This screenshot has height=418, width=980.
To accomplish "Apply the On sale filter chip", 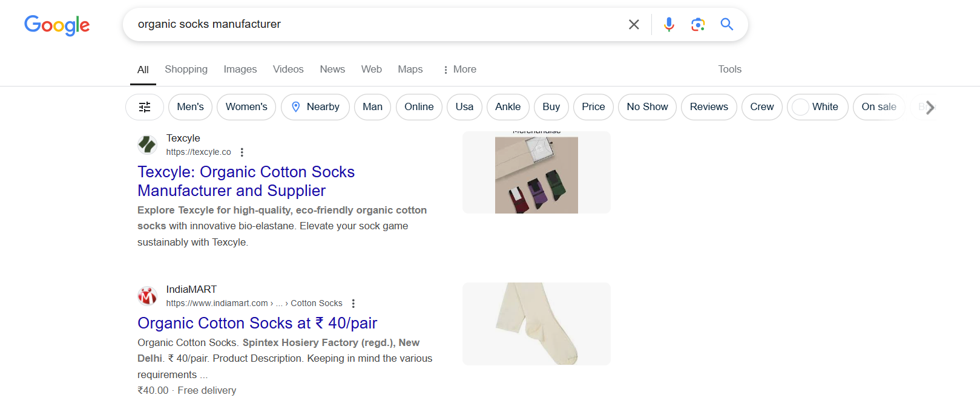I will coord(879,107).
